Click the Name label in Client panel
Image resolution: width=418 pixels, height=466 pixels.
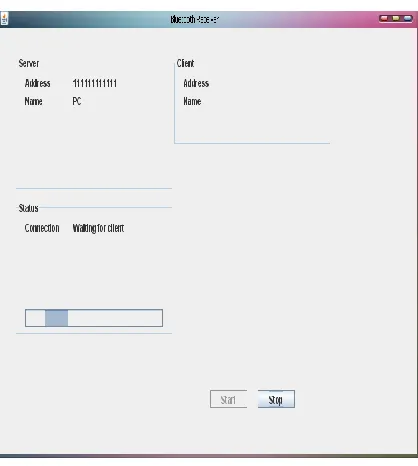point(192,101)
